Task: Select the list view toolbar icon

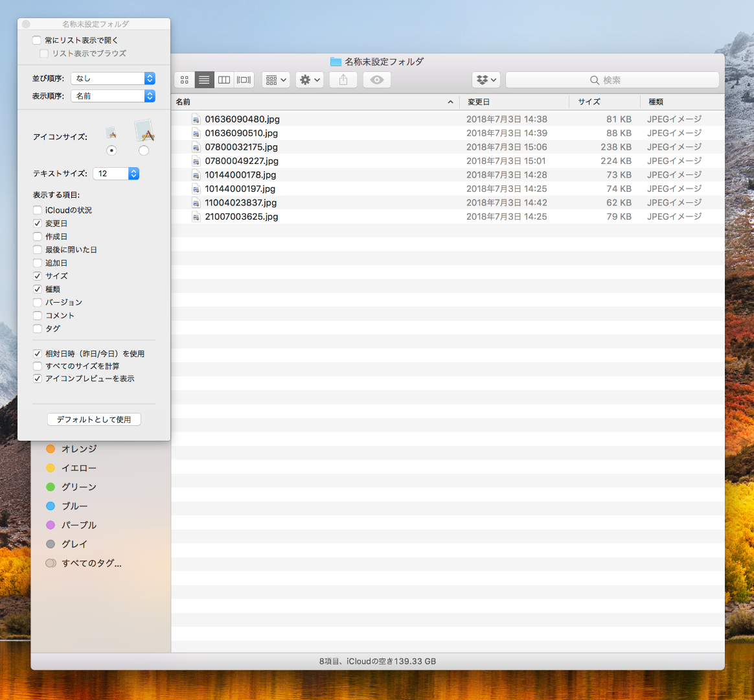Action: tap(204, 80)
